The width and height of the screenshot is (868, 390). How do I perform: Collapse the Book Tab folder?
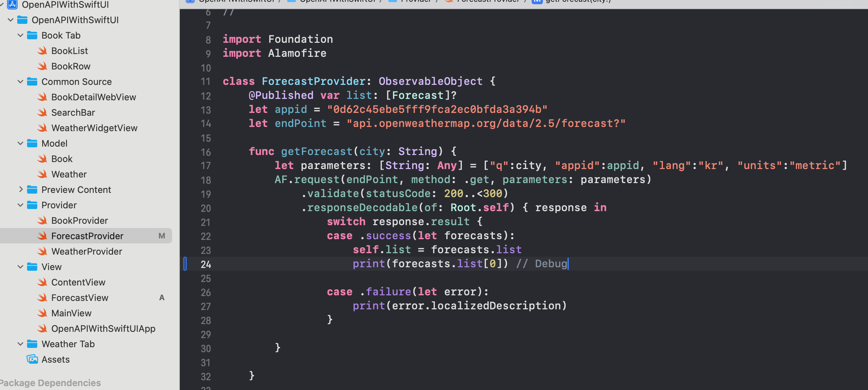coord(20,35)
